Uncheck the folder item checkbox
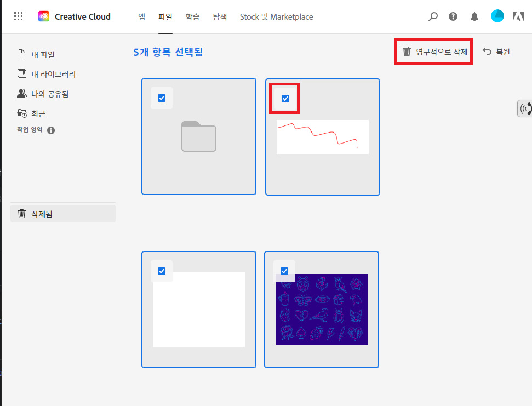532x406 pixels. tap(161, 98)
